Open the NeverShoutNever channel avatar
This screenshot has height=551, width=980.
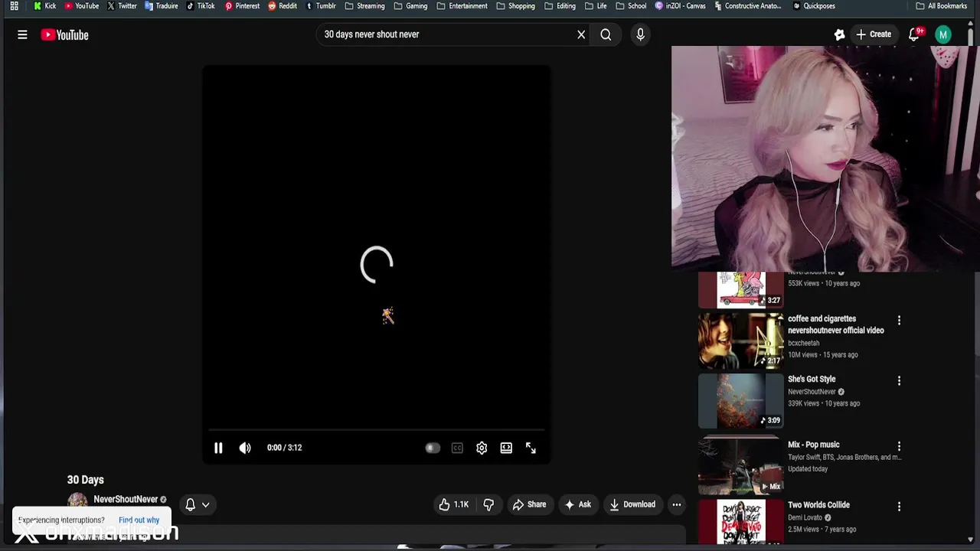coord(77,502)
